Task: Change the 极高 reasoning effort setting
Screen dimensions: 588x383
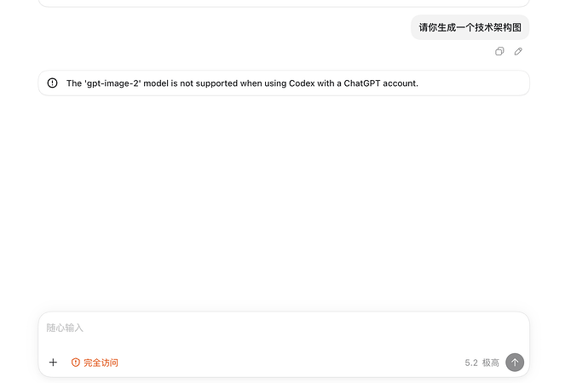Action: (x=491, y=363)
